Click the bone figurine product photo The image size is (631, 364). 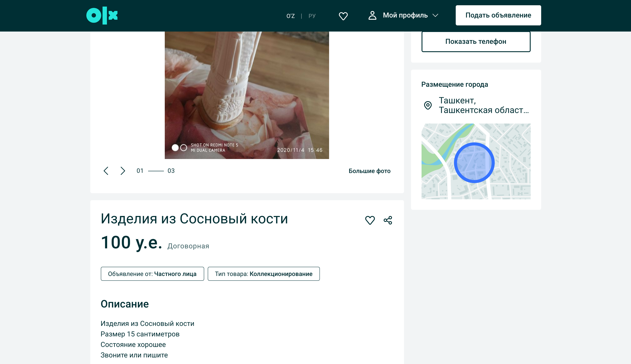pos(247,95)
